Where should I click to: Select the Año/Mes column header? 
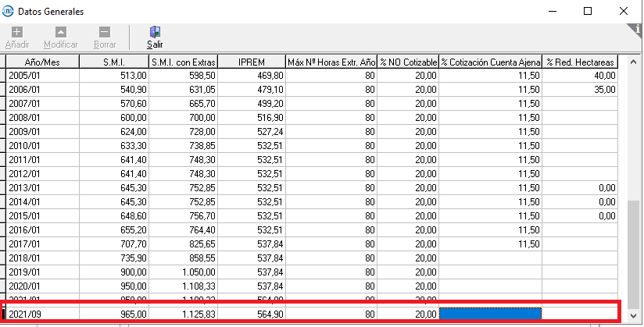click(x=43, y=62)
